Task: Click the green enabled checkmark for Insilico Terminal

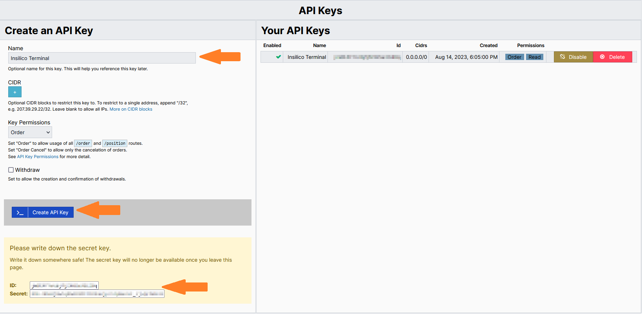Action: tap(278, 57)
